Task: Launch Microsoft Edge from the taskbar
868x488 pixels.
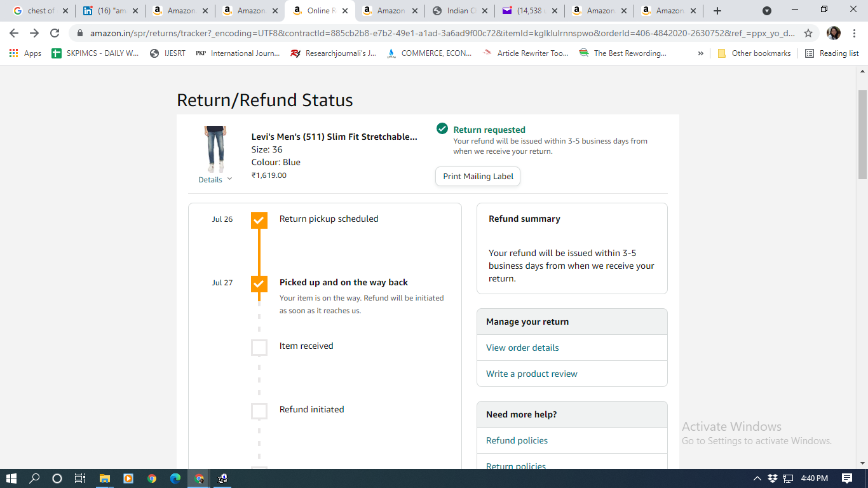Action: [175, 478]
